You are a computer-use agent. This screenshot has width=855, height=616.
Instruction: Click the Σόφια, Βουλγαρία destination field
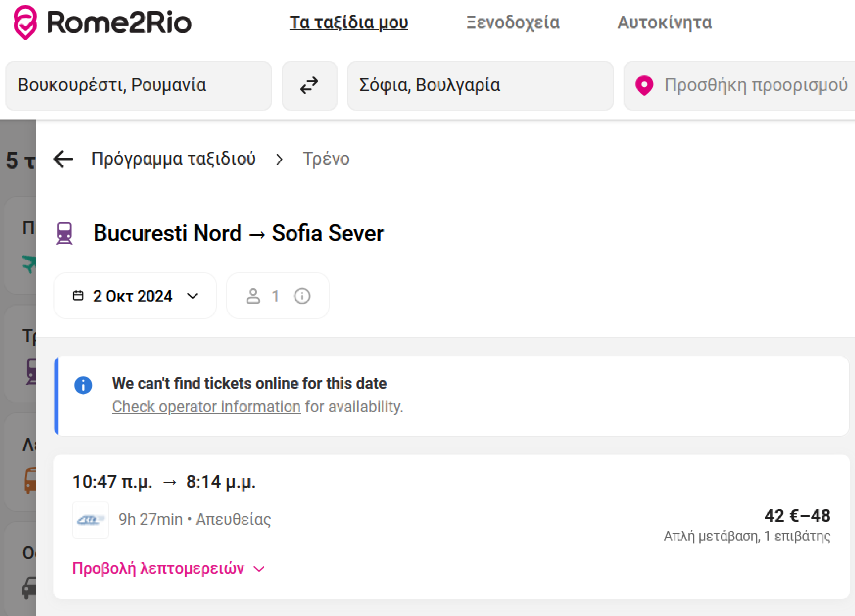point(480,85)
